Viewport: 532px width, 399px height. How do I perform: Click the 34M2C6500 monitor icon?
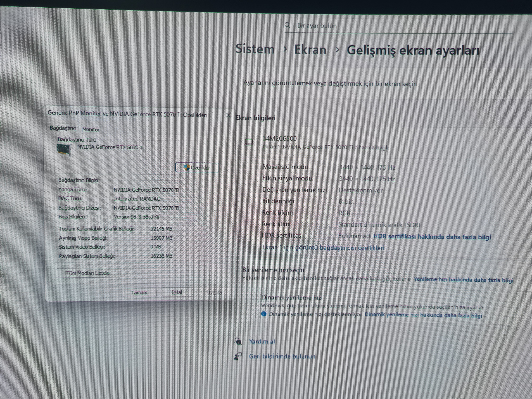click(x=249, y=142)
